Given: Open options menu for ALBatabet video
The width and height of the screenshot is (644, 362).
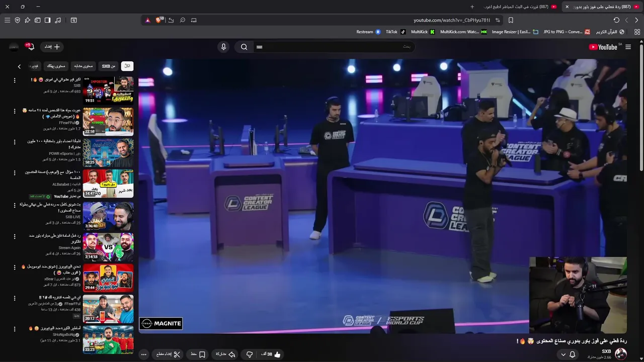Looking at the screenshot, I should point(15,174).
